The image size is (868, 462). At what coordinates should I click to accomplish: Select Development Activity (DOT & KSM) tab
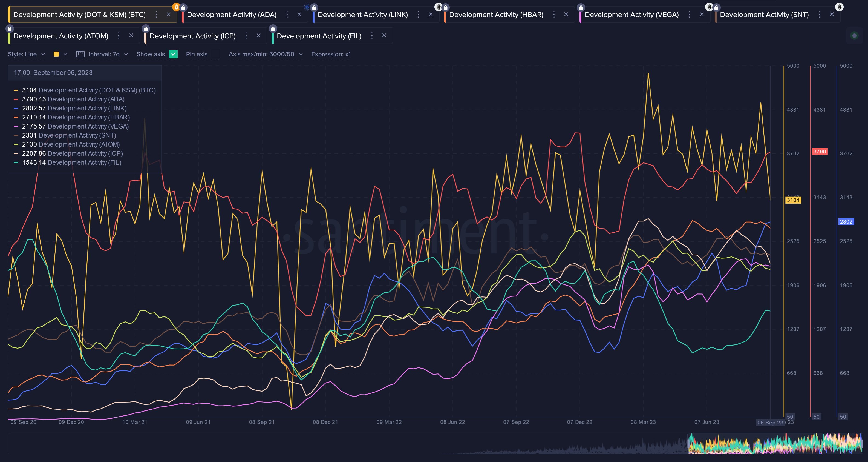click(80, 15)
